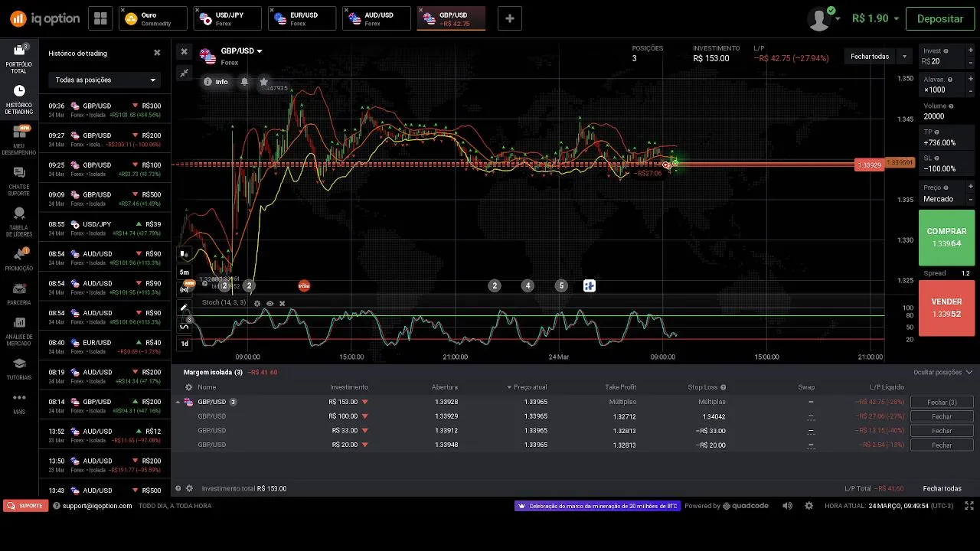Open the Info button for GBP/USD
The width and height of the screenshot is (980, 551).
tap(216, 81)
